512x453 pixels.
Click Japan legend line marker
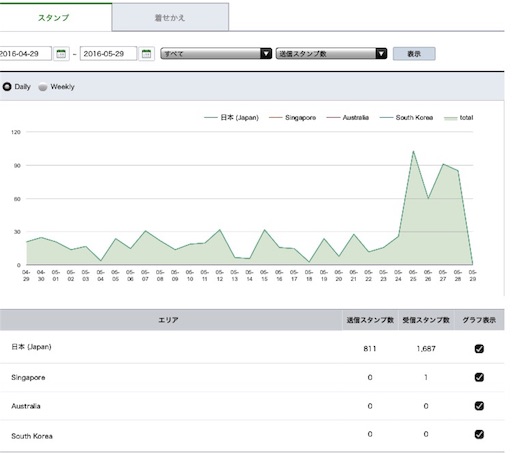pos(211,118)
